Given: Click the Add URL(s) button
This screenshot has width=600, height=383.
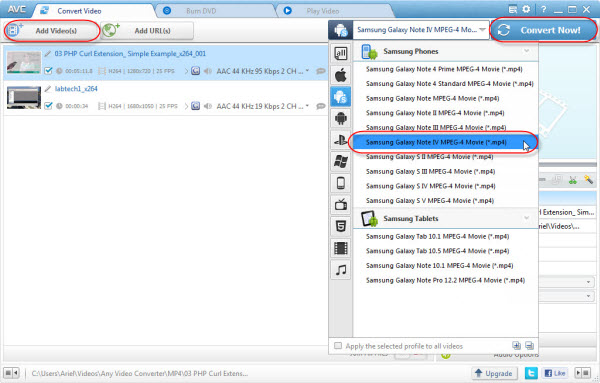Looking at the screenshot, I should pos(147,31).
